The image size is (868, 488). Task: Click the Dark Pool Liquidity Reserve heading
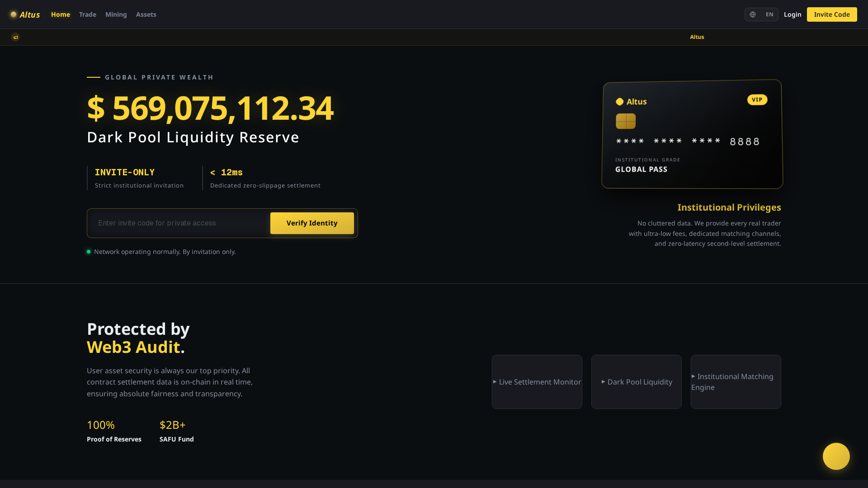pyautogui.click(x=193, y=137)
